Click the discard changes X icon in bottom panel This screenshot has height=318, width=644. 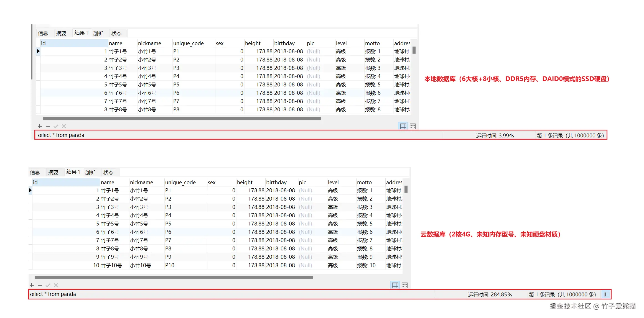[56, 285]
